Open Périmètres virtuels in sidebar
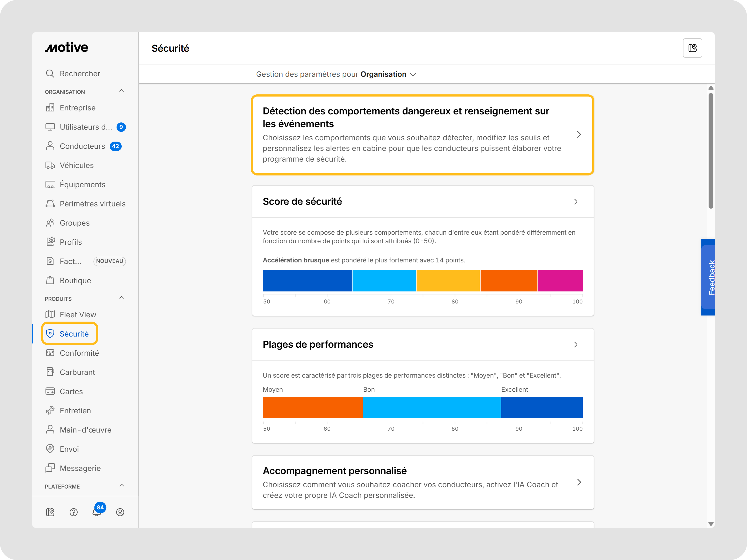This screenshot has width=747, height=560. [92, 204]
